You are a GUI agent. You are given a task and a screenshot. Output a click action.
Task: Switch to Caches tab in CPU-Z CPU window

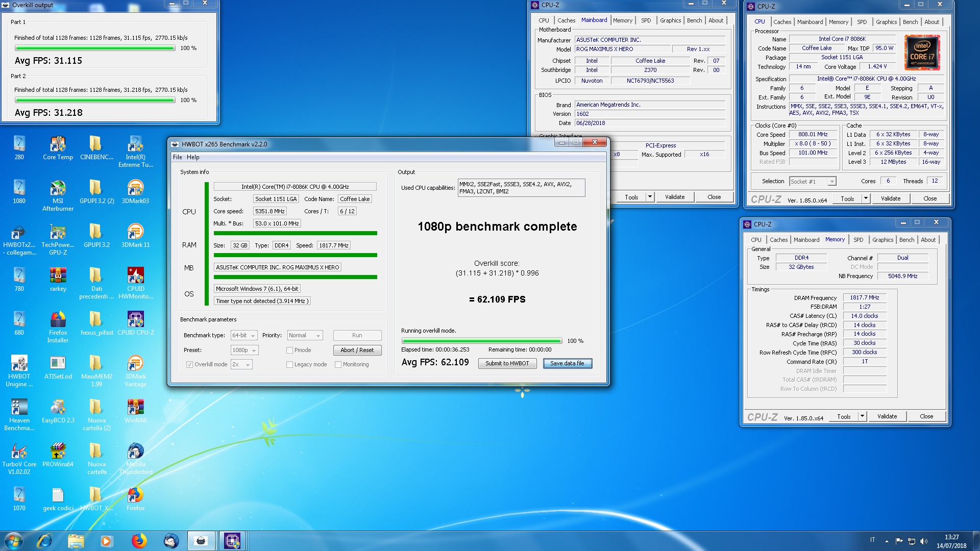click(782, 22)
